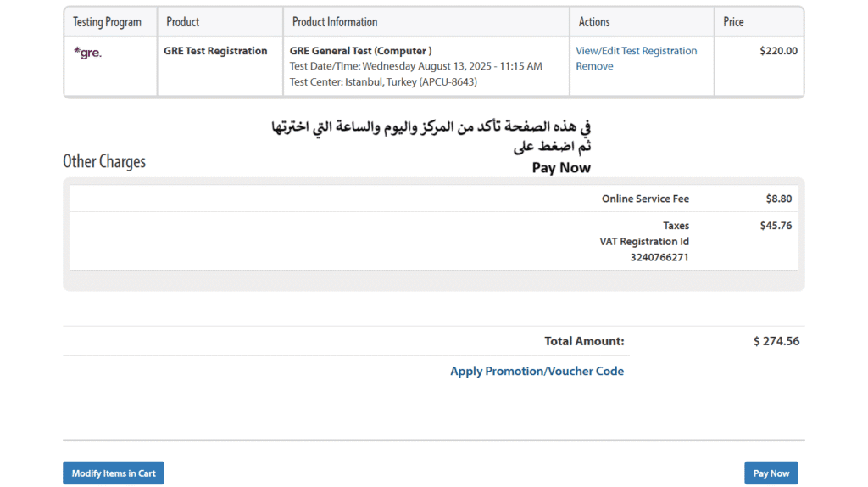
Task: Click the $45.76 tax amount
Action: pyautogui.click(x=776, y=226)
